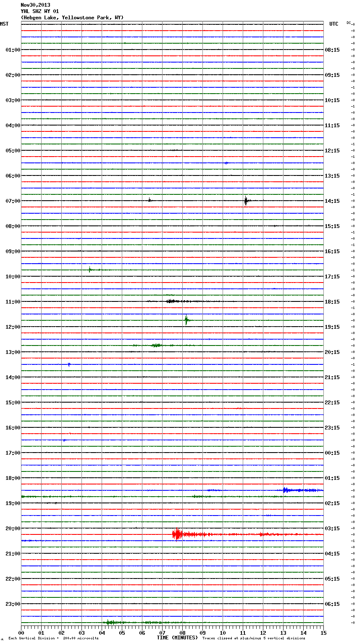The height and width of the screenshot is (644, 357).
Task: Click the "09:00" MST time label
Action: [13, 251]
